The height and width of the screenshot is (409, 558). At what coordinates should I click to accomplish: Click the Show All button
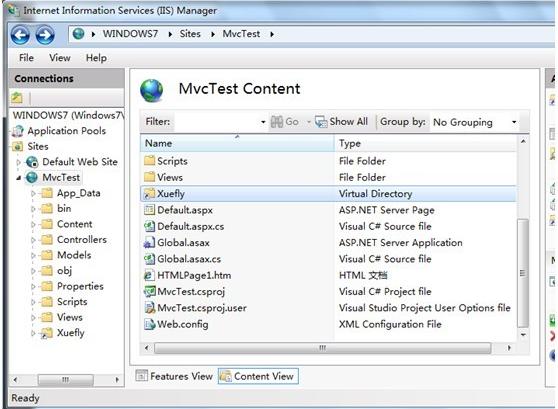pyautogui.click(x=342, y=122)
